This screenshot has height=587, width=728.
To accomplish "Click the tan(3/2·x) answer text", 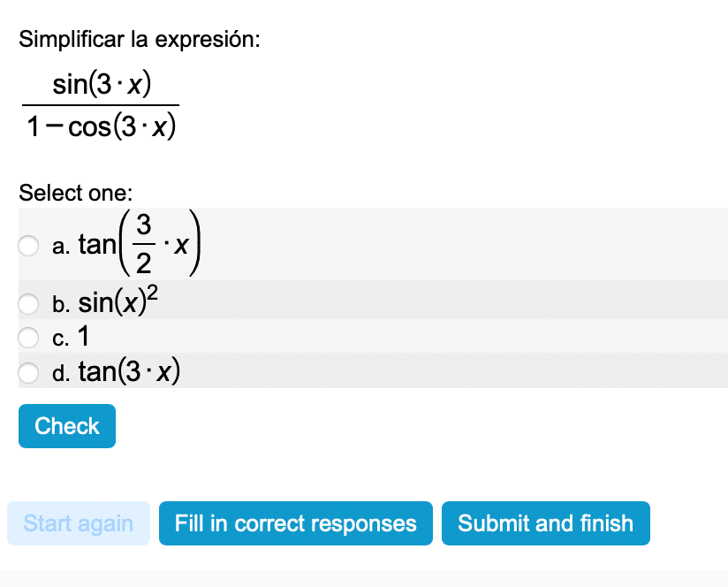I will [141, 243].
